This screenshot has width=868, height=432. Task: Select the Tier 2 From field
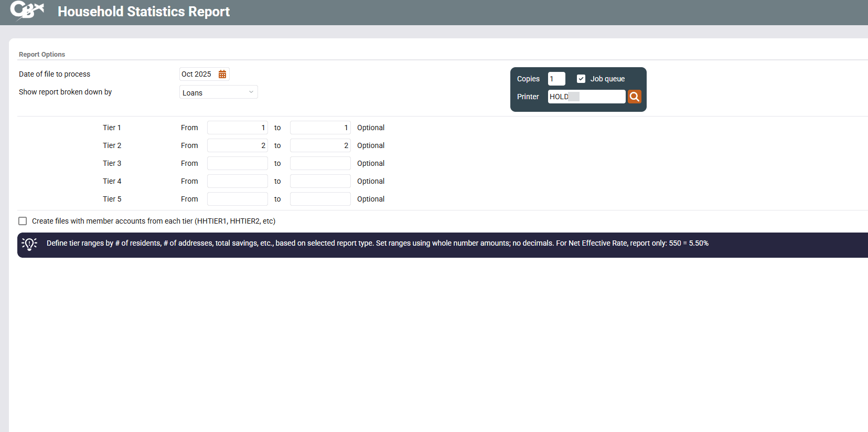click(237, 145)
